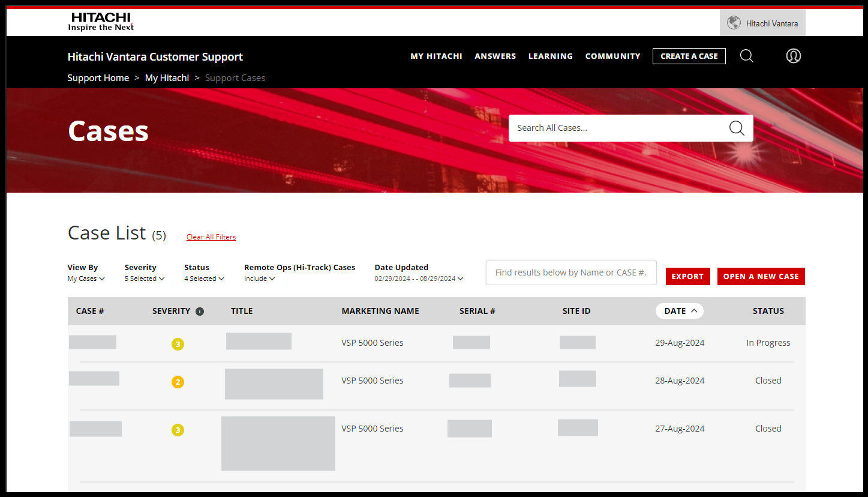Screen dimensions: 868x497
Task: Click the globe icon beside Hitachi Vantara
Action: (x=733, y=23)
